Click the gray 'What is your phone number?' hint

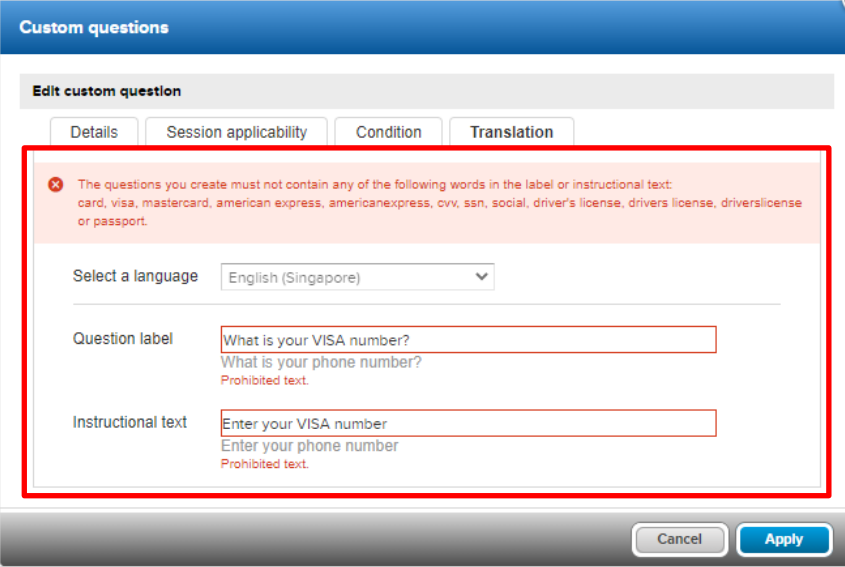[321, 362]
